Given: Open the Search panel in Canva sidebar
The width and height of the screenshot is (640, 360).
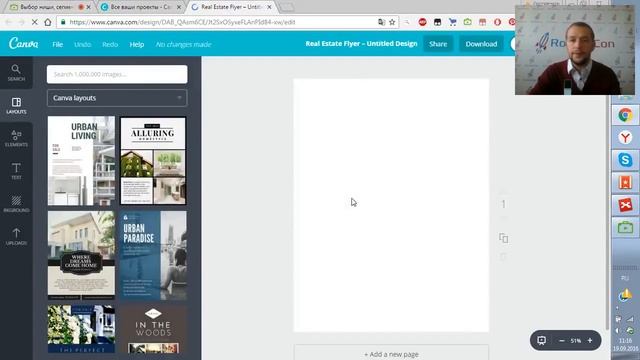Looking at the screenshot, I should click(x=16, y=73).
